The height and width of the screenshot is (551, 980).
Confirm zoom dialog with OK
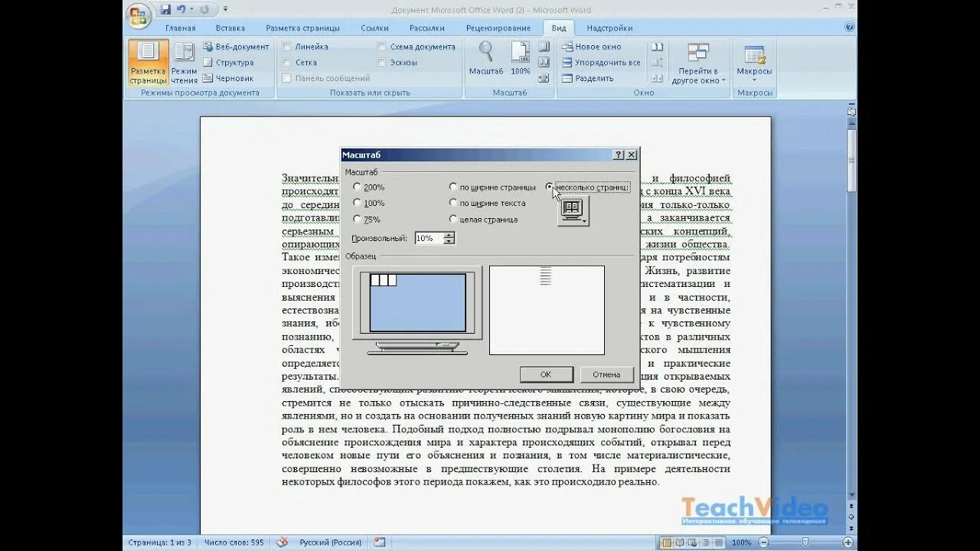pyautogui.click(x=546, y=374)
